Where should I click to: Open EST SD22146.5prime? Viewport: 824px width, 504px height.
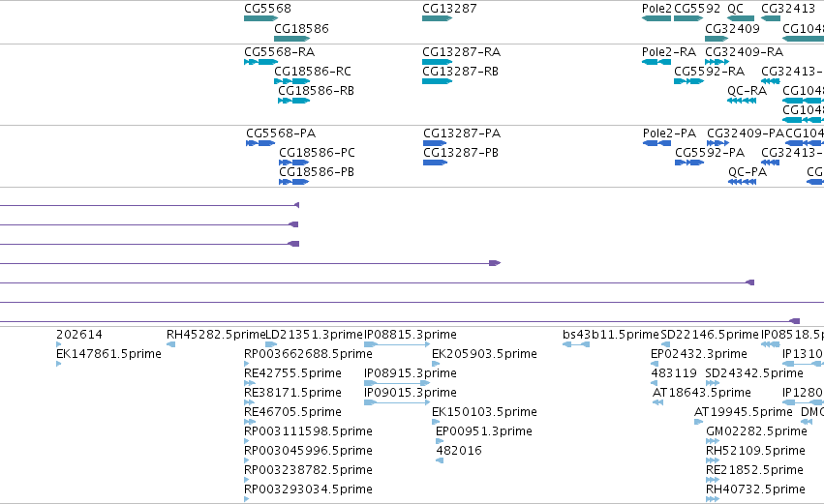(x=710, y=335)
